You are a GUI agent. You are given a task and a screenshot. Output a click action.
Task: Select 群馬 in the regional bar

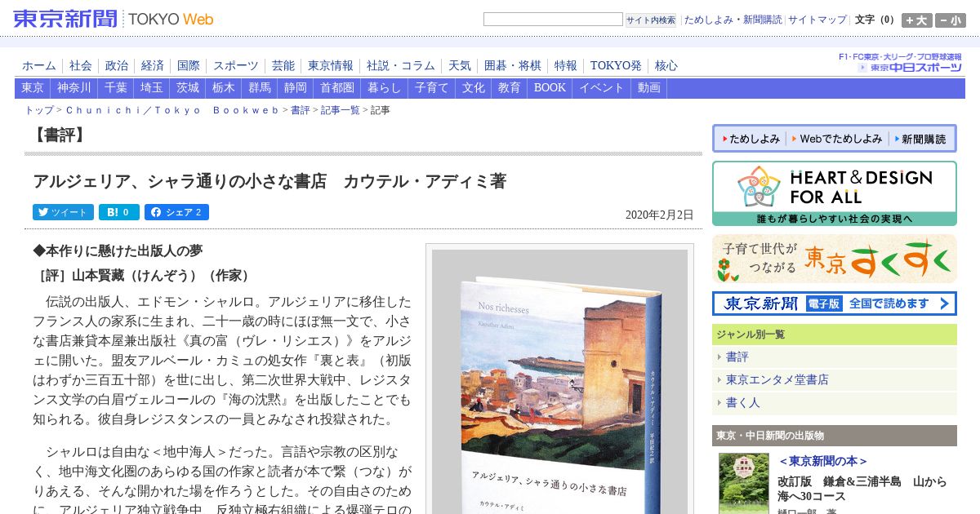click(260, 88)
